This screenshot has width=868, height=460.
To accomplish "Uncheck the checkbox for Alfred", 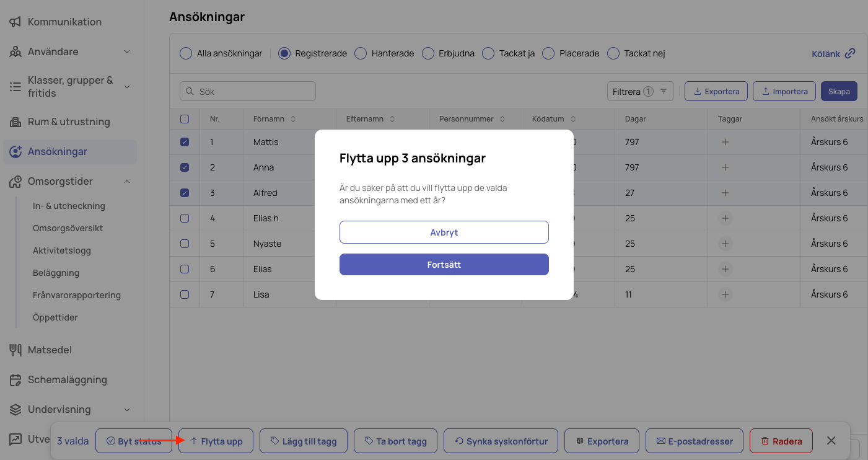I will click(x=185, y=193).
